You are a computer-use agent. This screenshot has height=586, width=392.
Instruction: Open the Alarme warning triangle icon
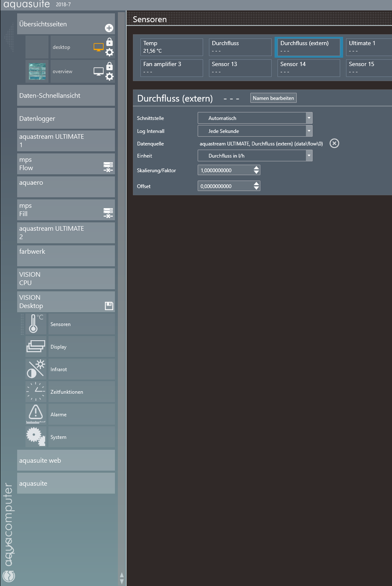pos(36,414)
